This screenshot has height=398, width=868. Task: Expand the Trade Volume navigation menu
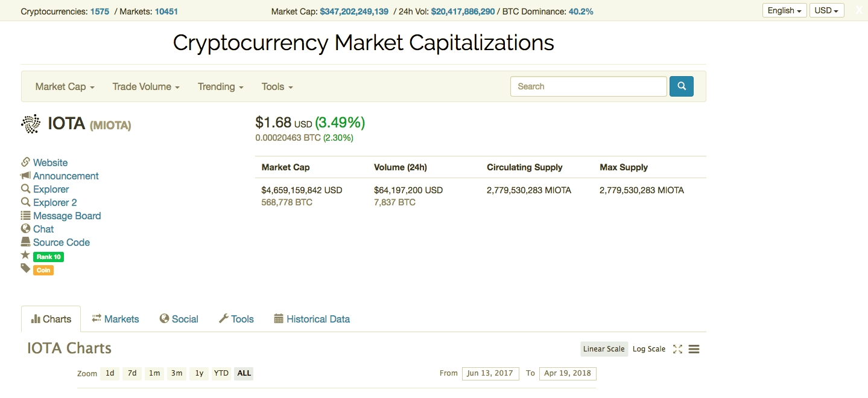click(146, 86)
